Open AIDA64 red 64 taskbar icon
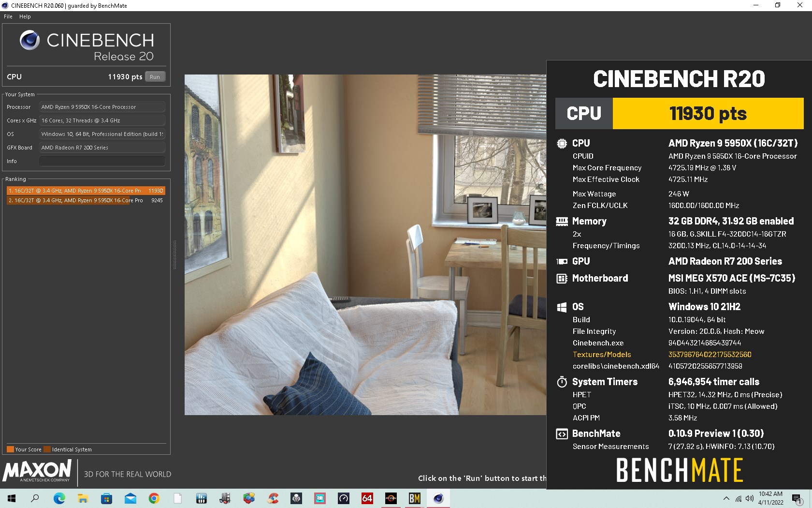Viewport: 812px width, 508px height. 367,498
